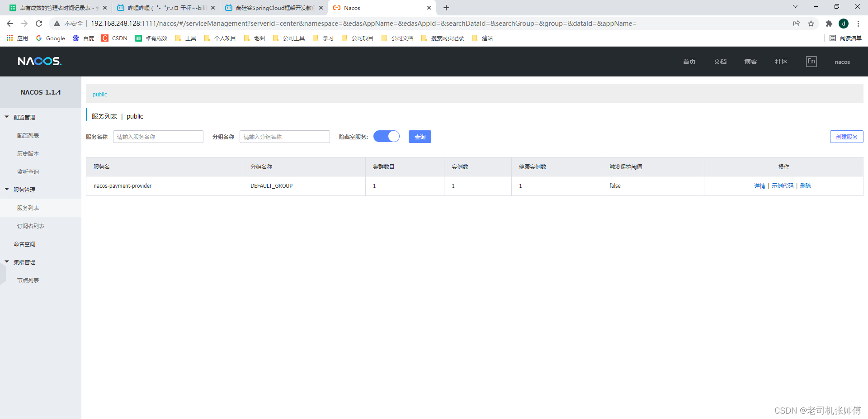Open 配置列表 in sidebar
The height and width of the screenshot is (419, 868).
[28, 135]
